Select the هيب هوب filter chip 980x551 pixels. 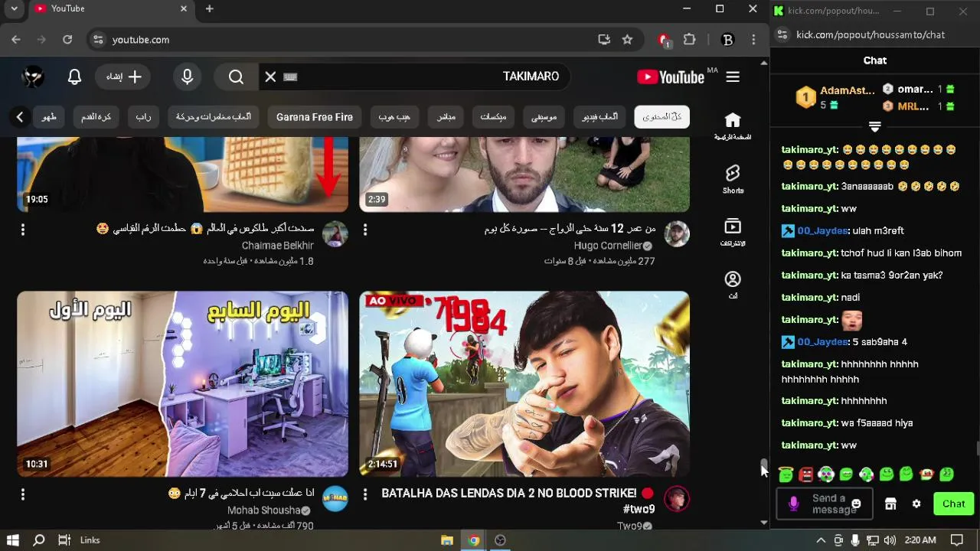pos(394,117)
